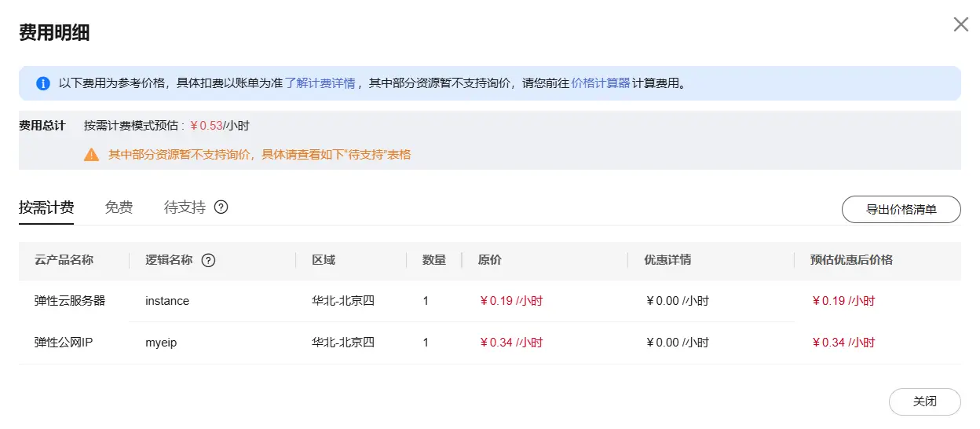Switch to the 按需计费 tab
The width and height of the screenshot is (980, 429).
point(46,207)
